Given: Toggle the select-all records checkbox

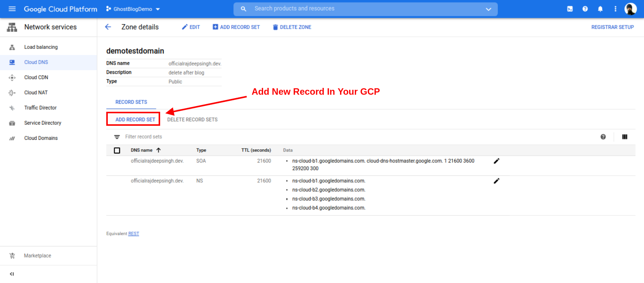Looking at the screenshot, I should pos(117,150).
